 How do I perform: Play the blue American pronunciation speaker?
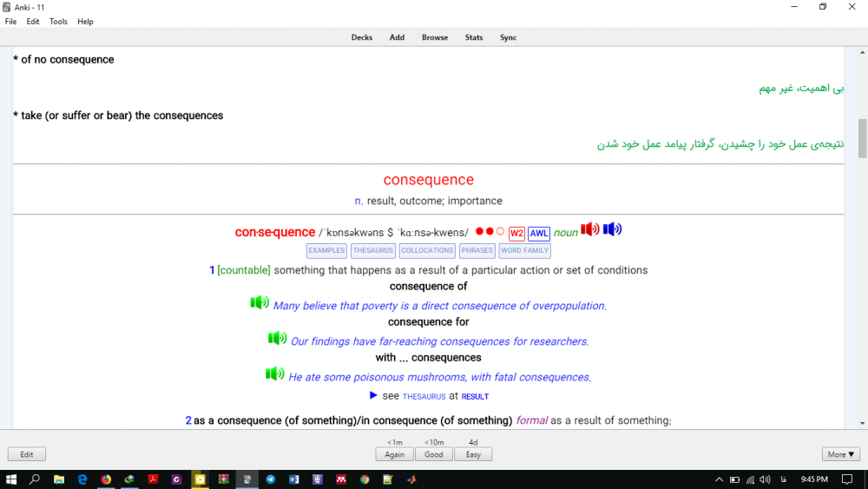[x=613, y=230]
